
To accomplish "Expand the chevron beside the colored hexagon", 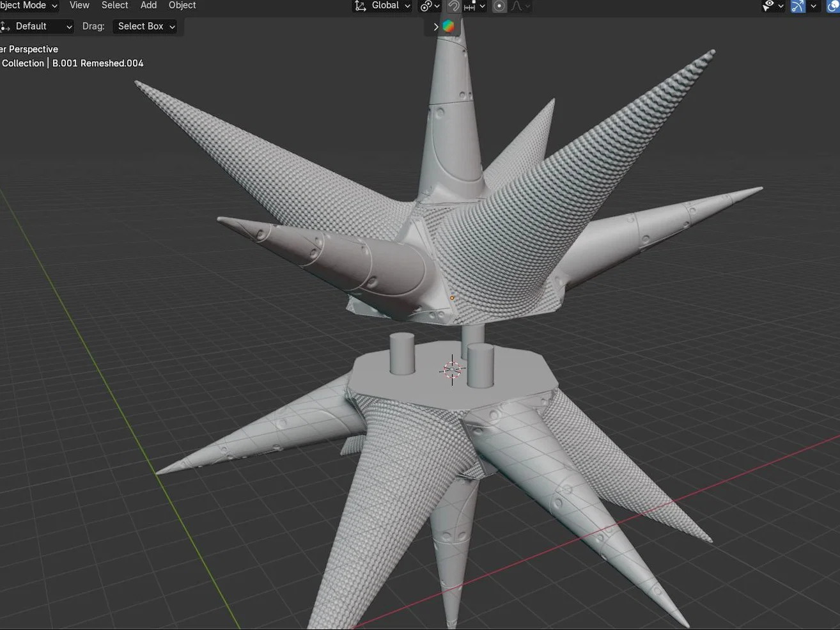I will tap(436, 26).
